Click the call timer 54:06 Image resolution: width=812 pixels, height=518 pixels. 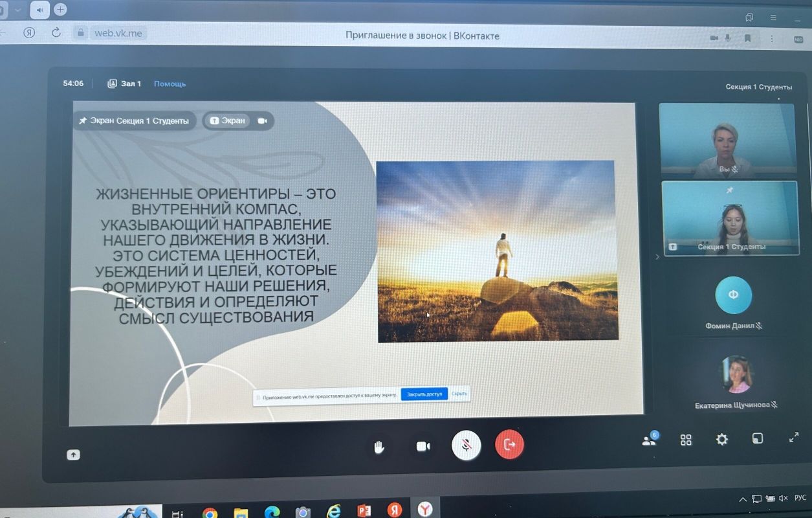coord(73,84)
